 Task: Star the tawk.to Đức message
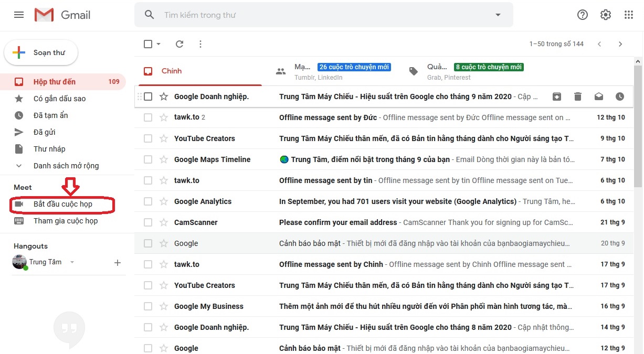(x=164, y=117)
